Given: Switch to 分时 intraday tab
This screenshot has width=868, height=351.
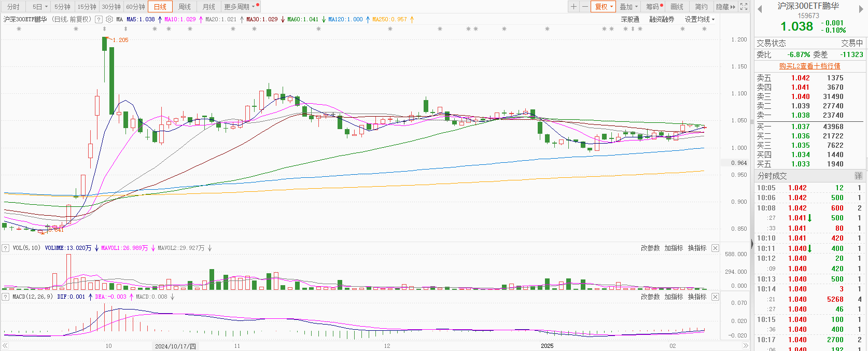Looking at the screenshot, I should 13,7.
